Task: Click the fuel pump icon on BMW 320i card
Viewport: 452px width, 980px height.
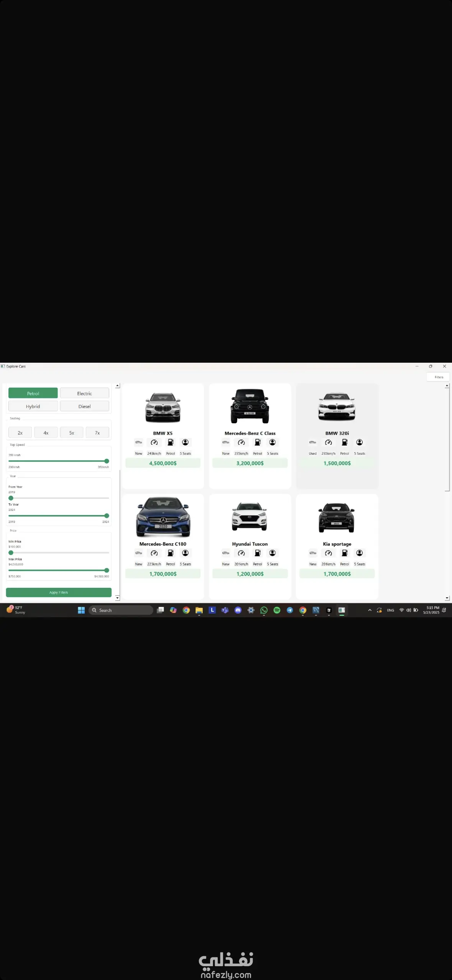Action: click(344, 442)
